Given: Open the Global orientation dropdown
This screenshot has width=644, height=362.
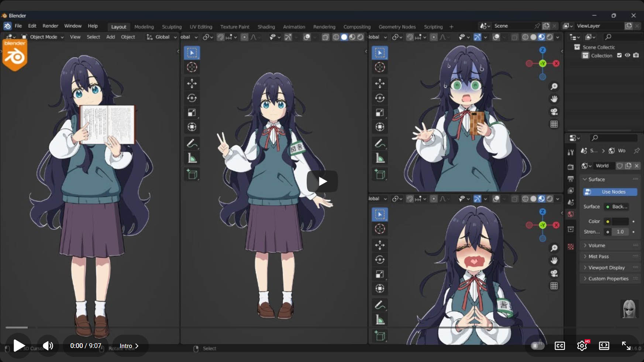Looking at the screenshot, I should point(162,37).
